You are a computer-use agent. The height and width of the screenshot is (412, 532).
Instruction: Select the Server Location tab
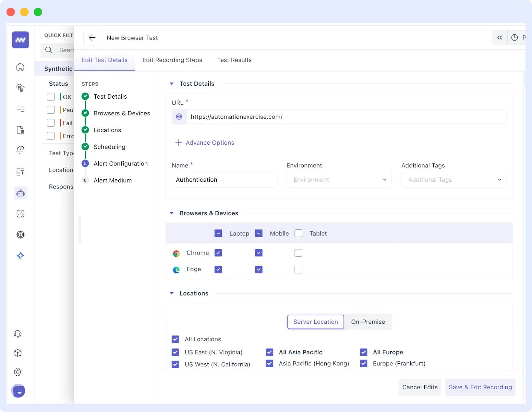click(316, 322)
